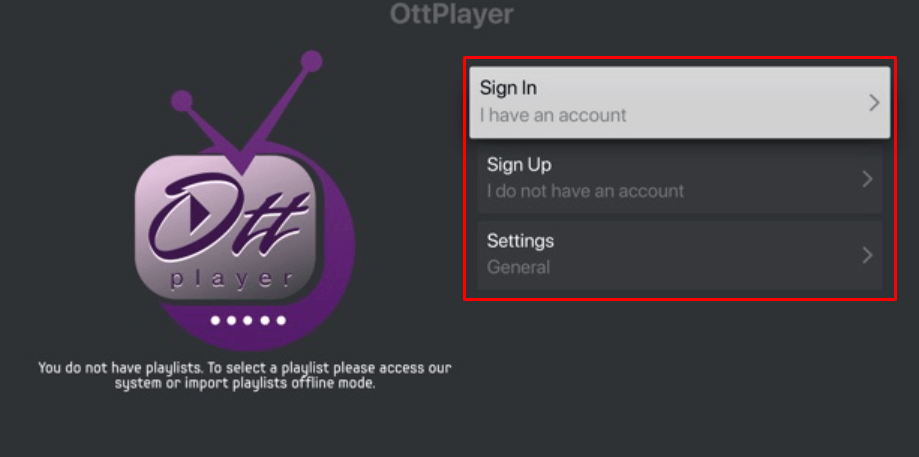Select the last white dot under logo
919x457 pixels.
tap(281, 321)
